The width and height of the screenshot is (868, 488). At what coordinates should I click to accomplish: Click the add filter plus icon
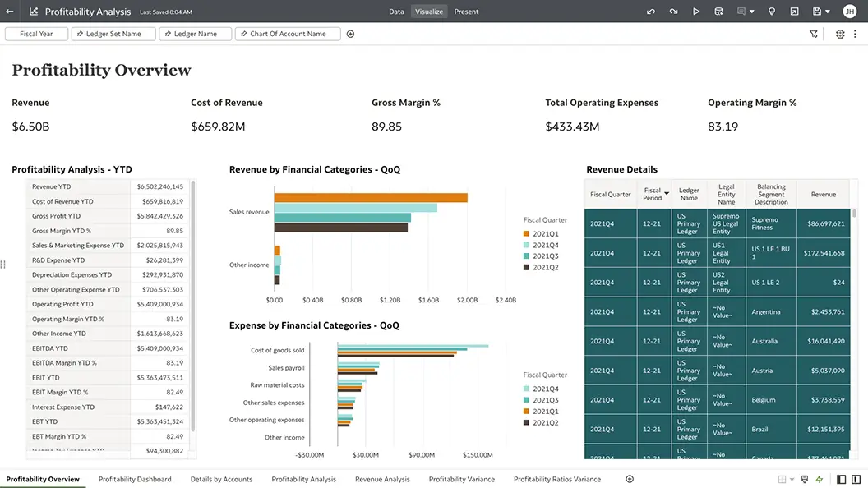click(350, 34)
